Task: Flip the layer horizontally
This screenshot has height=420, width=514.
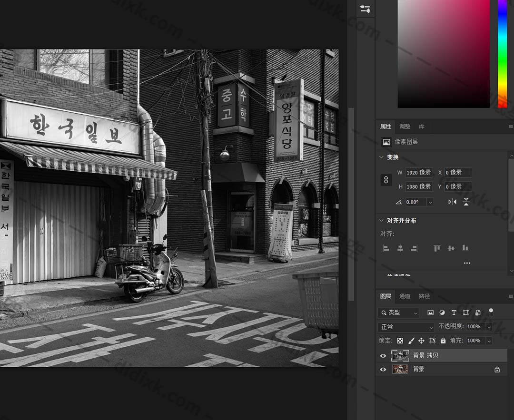Action: (x=453, y=202)
